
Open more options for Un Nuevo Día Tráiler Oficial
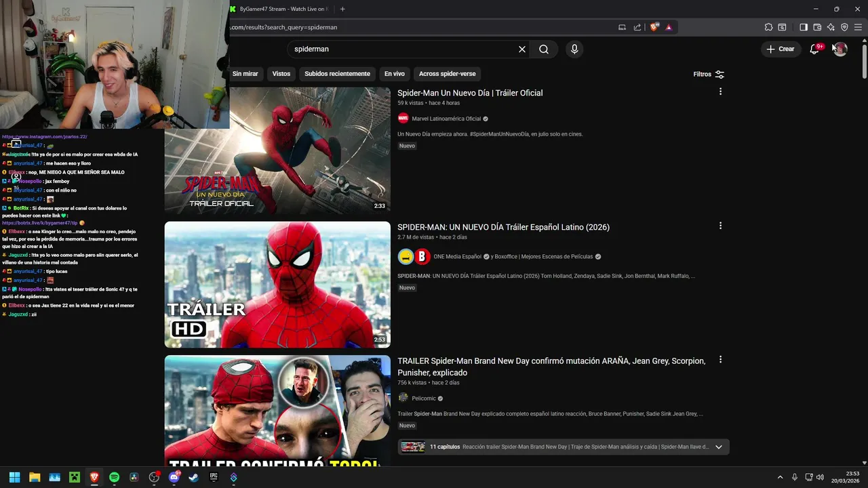(720, 91)
